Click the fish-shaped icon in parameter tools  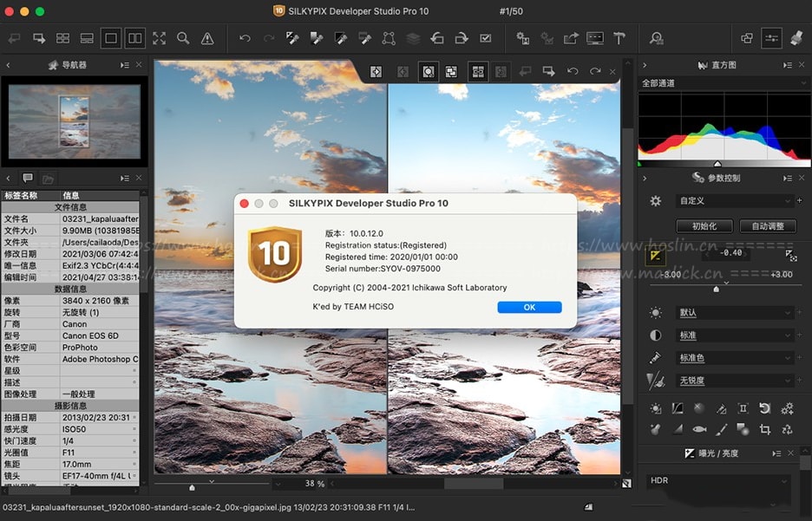pyautogui.click(x=699, y=429)
